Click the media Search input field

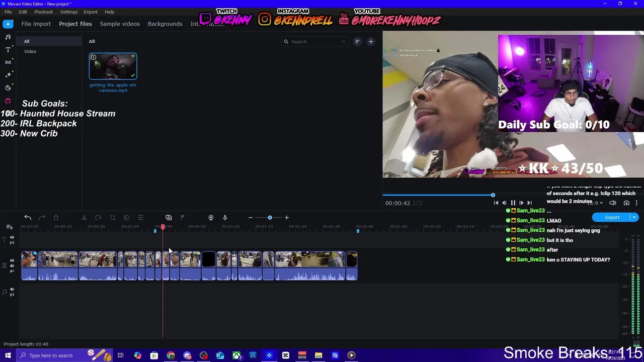pyautogui.click(x=314, y=42)
